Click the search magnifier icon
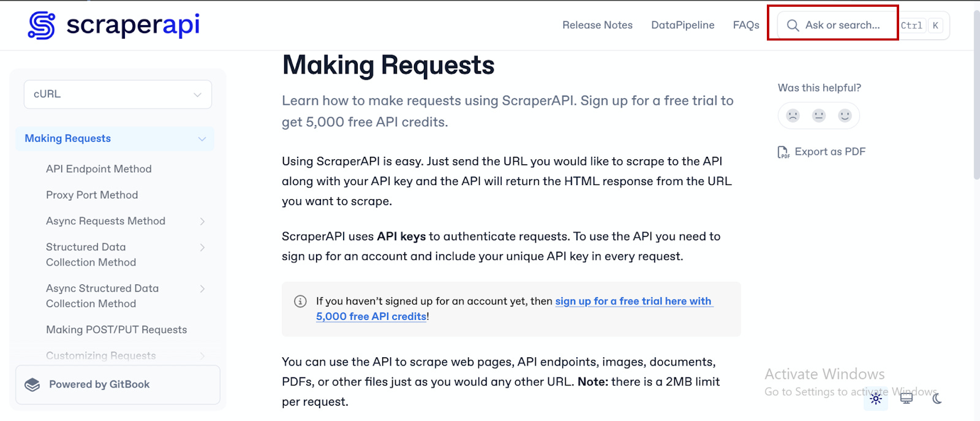The image size is (980, 421). 793,25
